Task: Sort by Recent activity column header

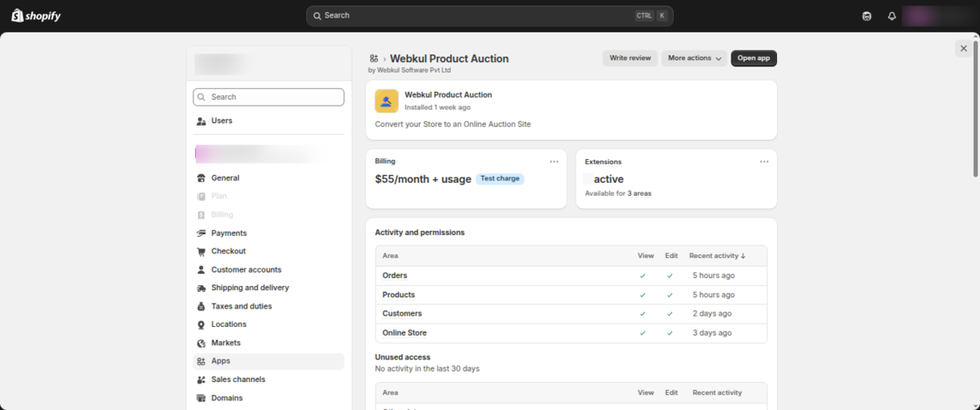Action: 717,256
